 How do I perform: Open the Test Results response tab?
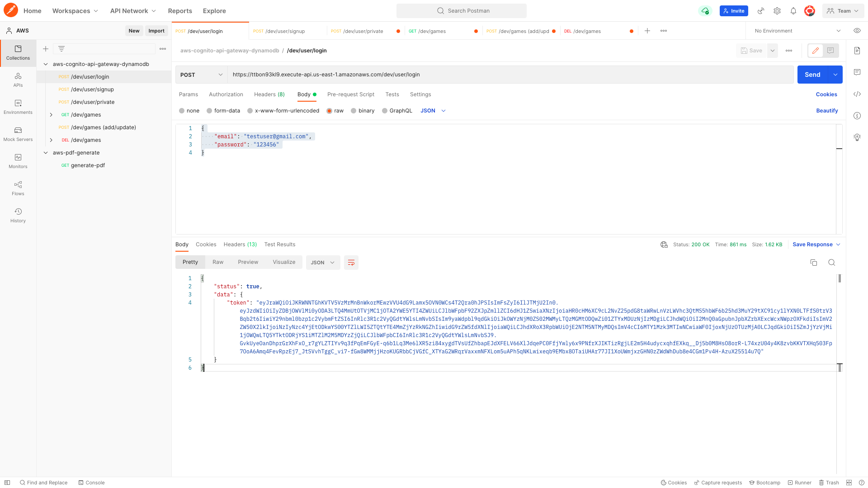[279, 244]
